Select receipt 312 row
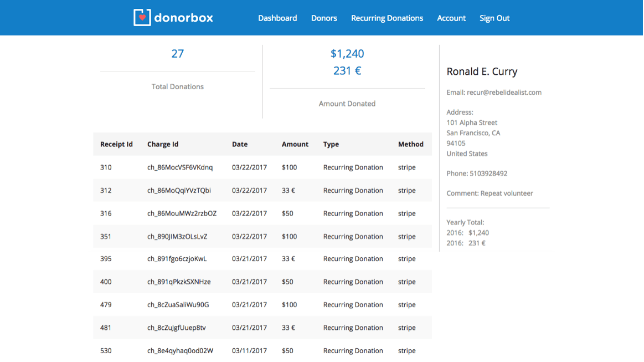Screen dimensions: 644x362 [x=106, y=190]
